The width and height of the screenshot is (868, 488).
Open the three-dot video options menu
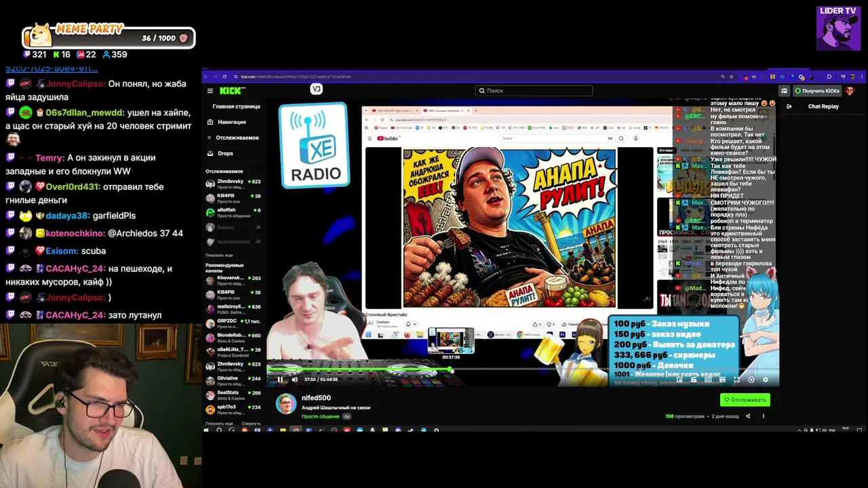pyautogui.click(x=764, y=416)
